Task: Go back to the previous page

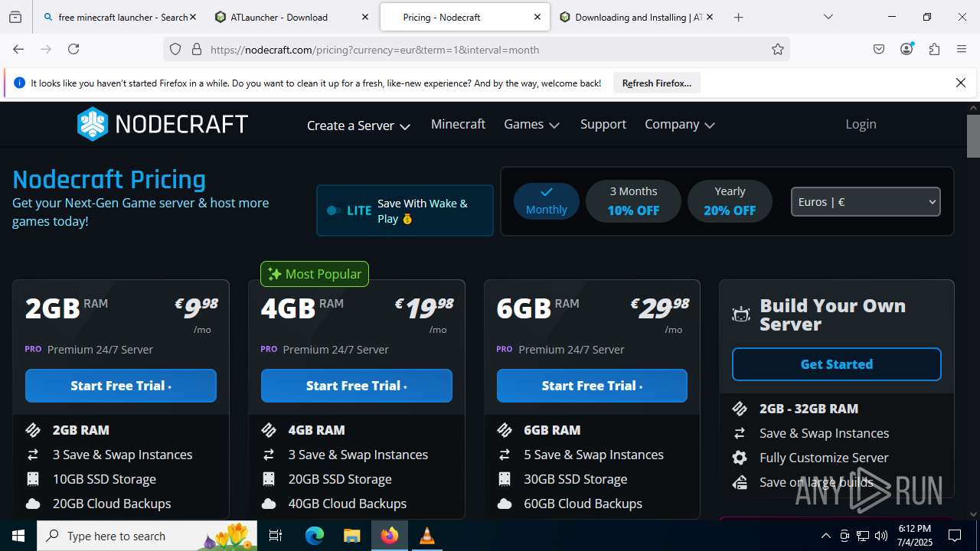Action: 18,49
